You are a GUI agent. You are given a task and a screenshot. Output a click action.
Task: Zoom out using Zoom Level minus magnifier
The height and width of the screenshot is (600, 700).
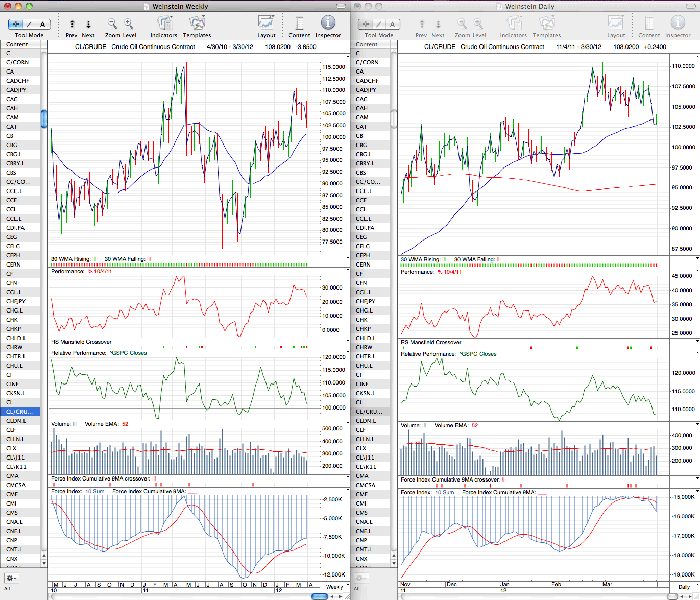coord(112,23)
